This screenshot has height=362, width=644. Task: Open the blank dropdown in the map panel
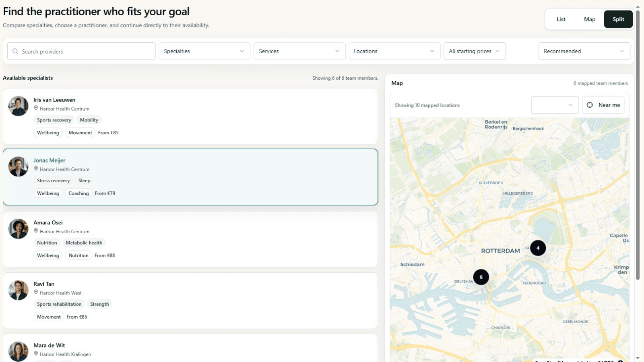click(555, 105)
